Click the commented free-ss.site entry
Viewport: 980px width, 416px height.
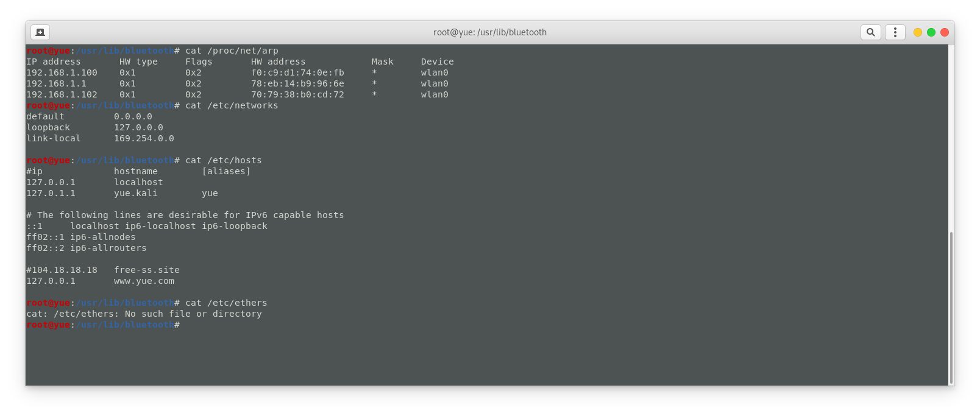(103, 270)
